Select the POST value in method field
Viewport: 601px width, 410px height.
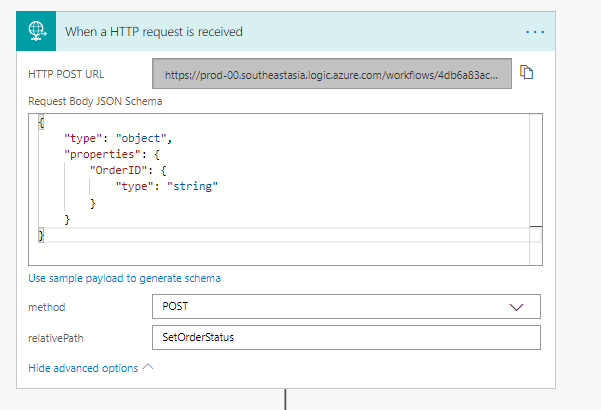coord(176,307)
